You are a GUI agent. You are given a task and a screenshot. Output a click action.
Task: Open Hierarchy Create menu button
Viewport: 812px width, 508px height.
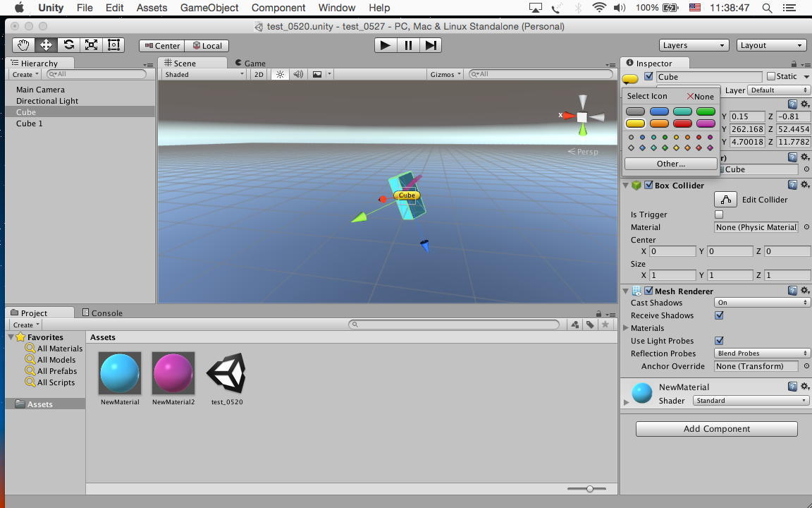tap(25, 74)
